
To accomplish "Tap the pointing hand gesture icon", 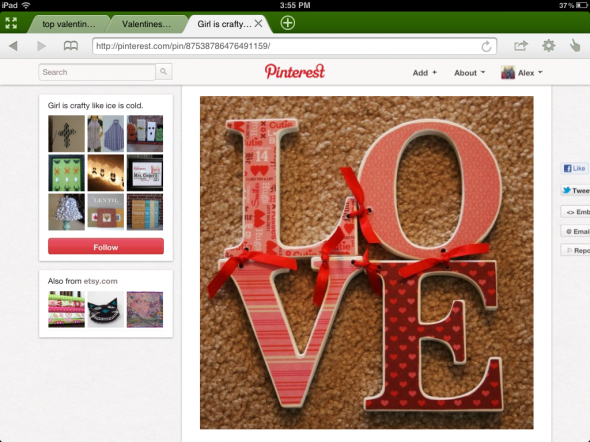I will tap(575, 46).
